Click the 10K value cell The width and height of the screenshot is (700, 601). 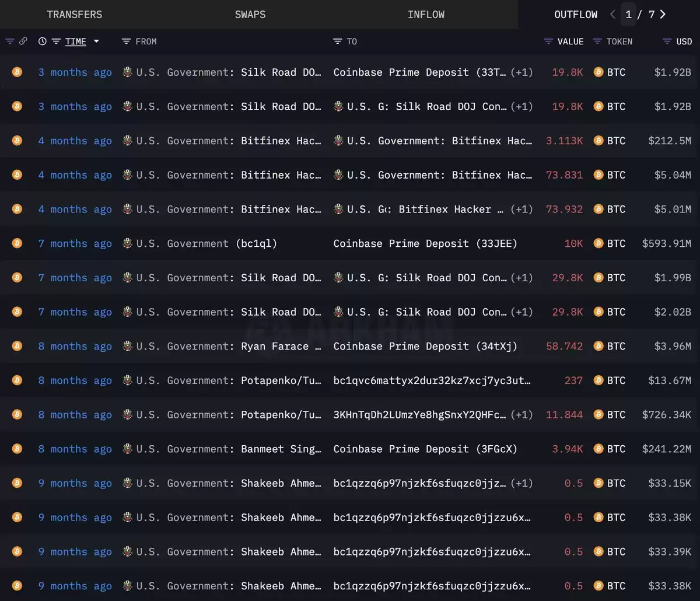coord(573,243)
